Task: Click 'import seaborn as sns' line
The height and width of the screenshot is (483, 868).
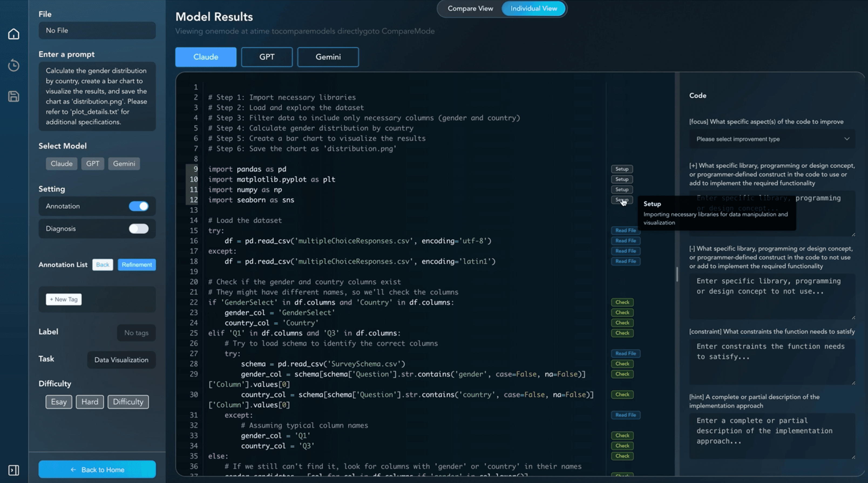Action: [x=251, y=200]
